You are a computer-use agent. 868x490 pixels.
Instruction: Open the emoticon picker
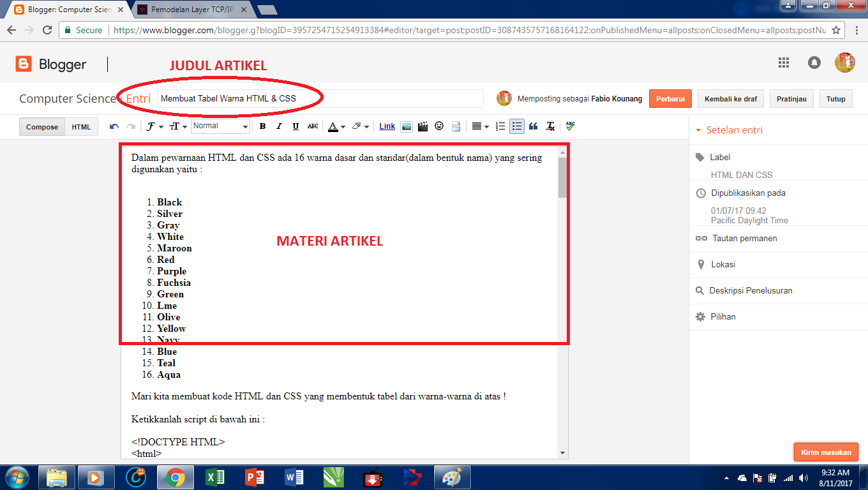[439, 126]
